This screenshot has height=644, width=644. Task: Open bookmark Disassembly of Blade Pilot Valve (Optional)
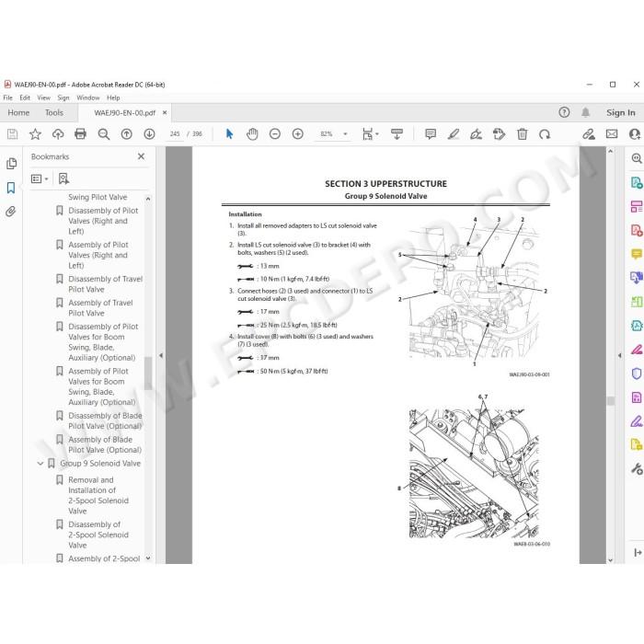[105, 420]
